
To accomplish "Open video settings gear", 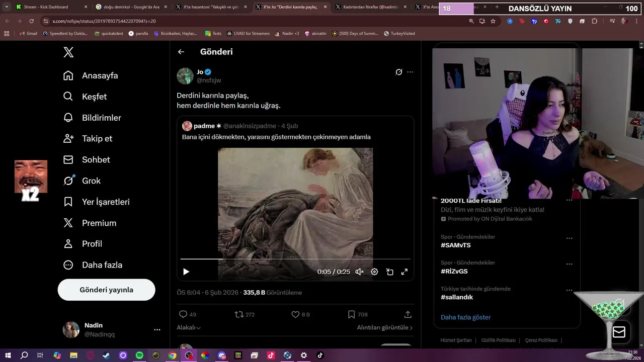I will [x=374, y=271].
